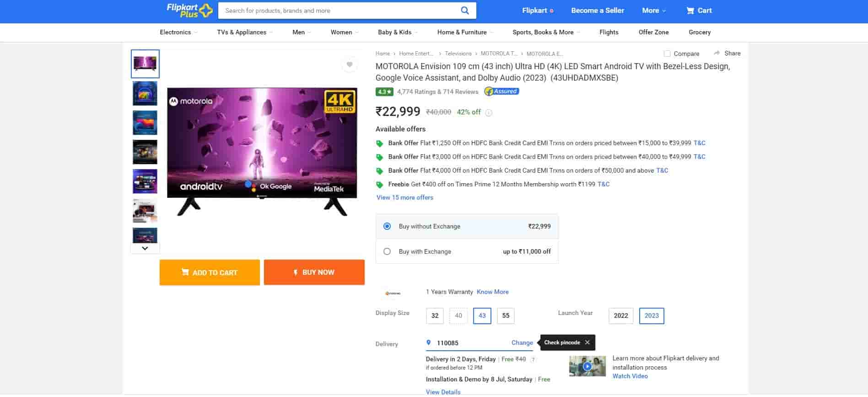868x397 pixels.
Task: Expand View 15 more offers
Action: 404,197
